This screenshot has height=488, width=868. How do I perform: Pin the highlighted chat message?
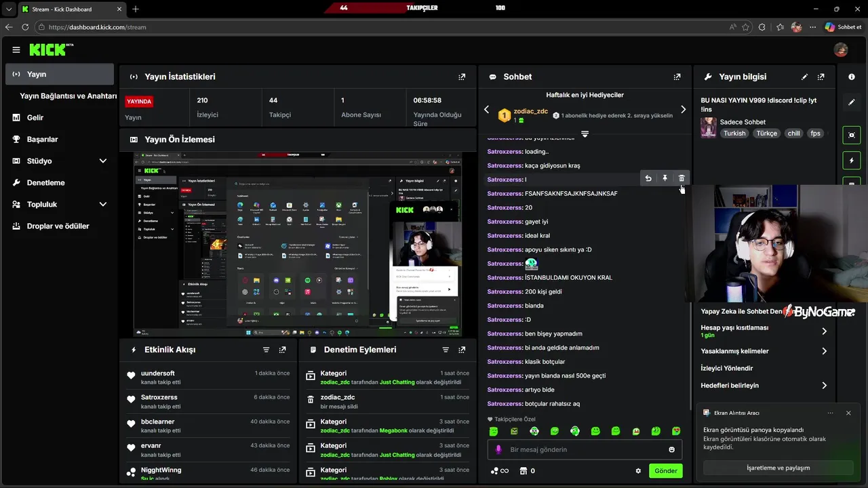665,178
